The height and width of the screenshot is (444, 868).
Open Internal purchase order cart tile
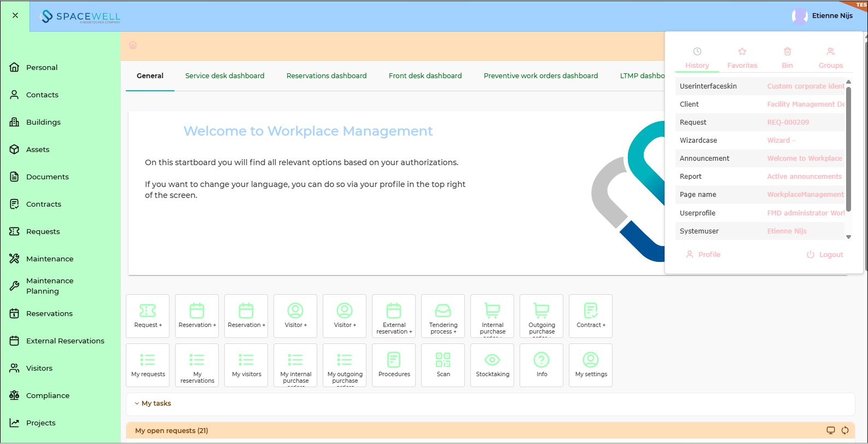pos(492,316)
